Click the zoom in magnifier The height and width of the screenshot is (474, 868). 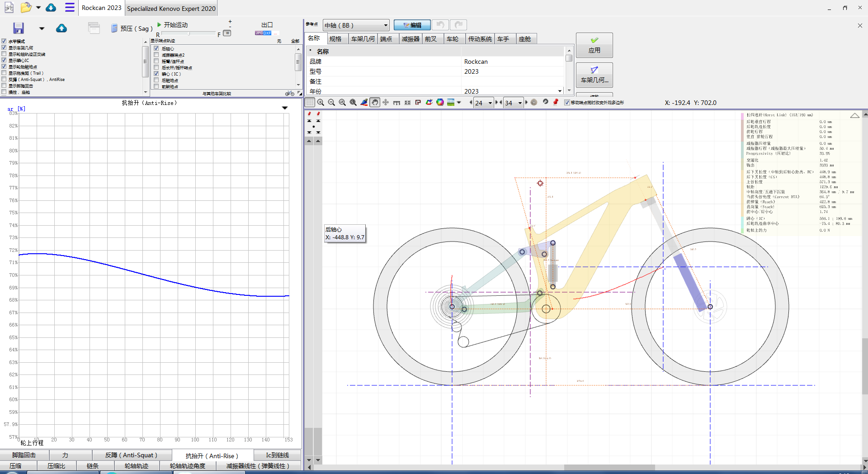(321, 103)
